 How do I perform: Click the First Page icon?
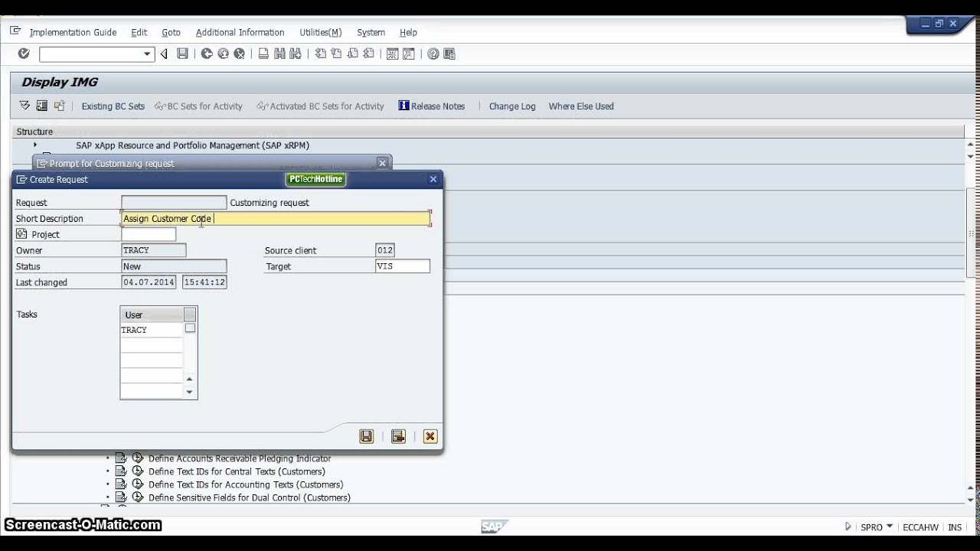[320, 54]
